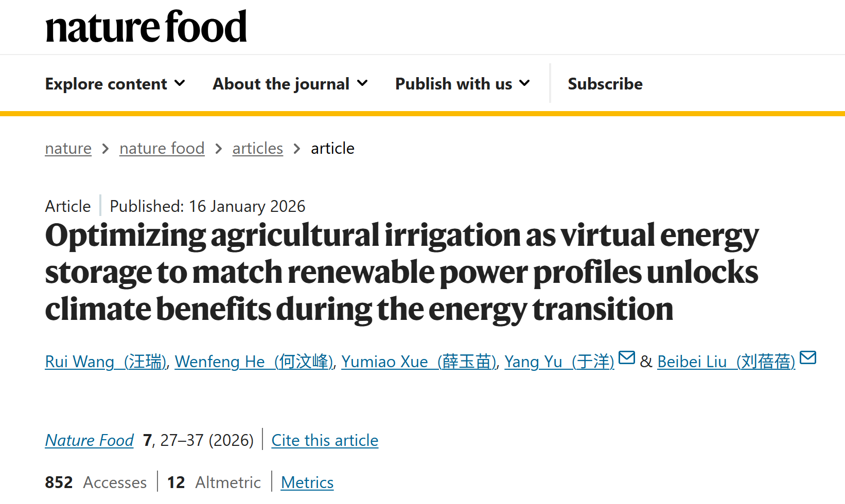The width and height of the screenshot is (845, 504).
Task: Click email envelope icon beside Yang Yu
Action: tap(626, 357)
